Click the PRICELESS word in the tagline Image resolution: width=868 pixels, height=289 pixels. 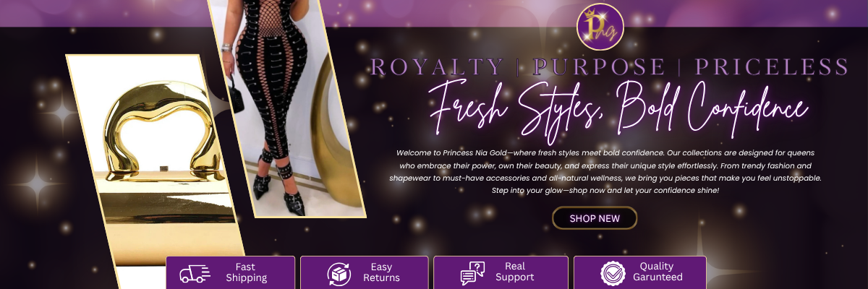771,67
